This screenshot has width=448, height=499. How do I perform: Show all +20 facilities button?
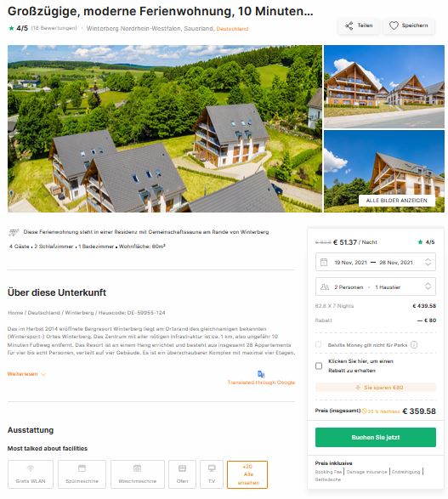click(x=247, y=474)
